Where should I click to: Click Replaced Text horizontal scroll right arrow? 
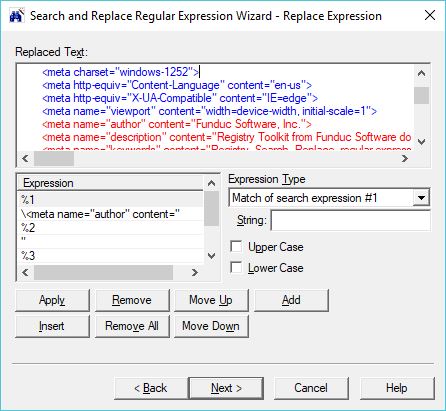coord(405,158)
